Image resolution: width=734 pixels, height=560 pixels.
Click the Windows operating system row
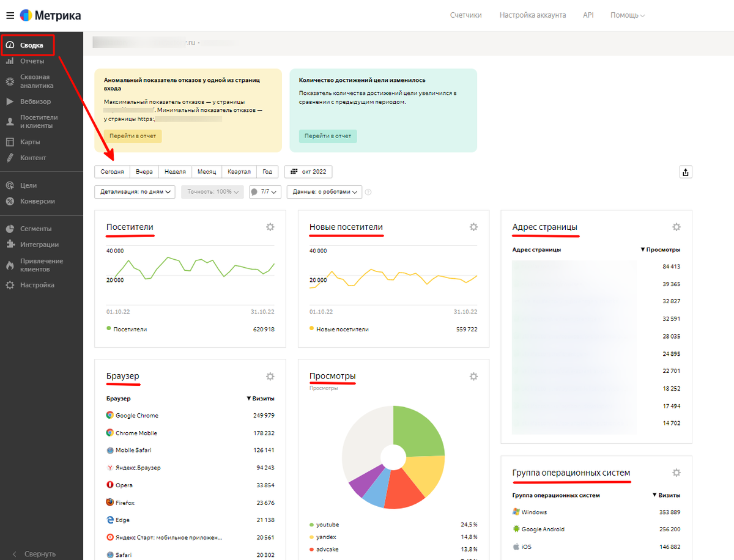point(596,512)
